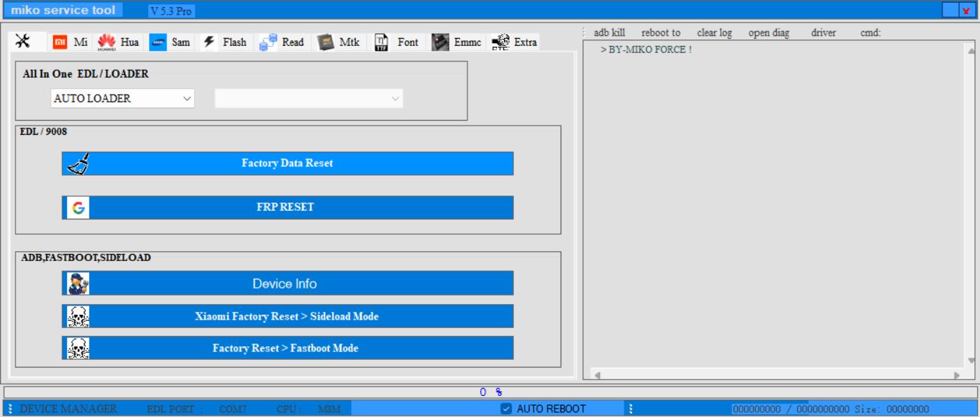
Task: Click the COM7 port value
Action: click(x=233, y=409)
